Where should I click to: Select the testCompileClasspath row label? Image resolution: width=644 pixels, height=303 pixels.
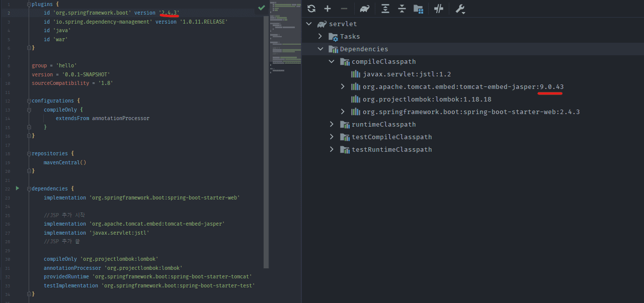pyautogui.click(x=391, y=137)
